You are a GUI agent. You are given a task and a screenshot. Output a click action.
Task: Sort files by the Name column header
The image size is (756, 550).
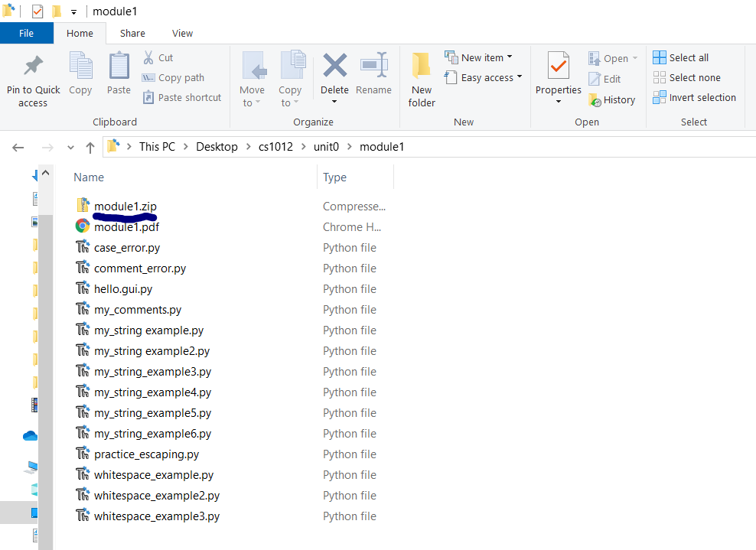(89, 177)
